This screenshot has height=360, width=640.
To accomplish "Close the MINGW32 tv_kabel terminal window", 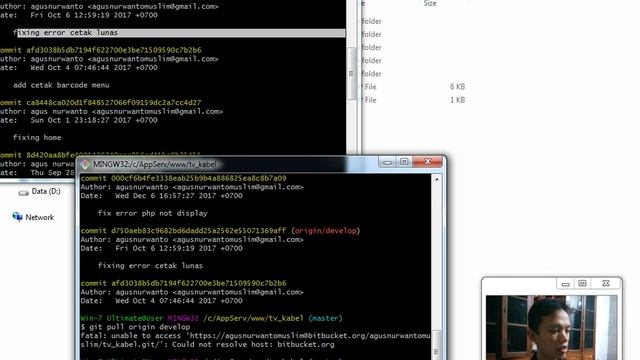I will (427, 162).
